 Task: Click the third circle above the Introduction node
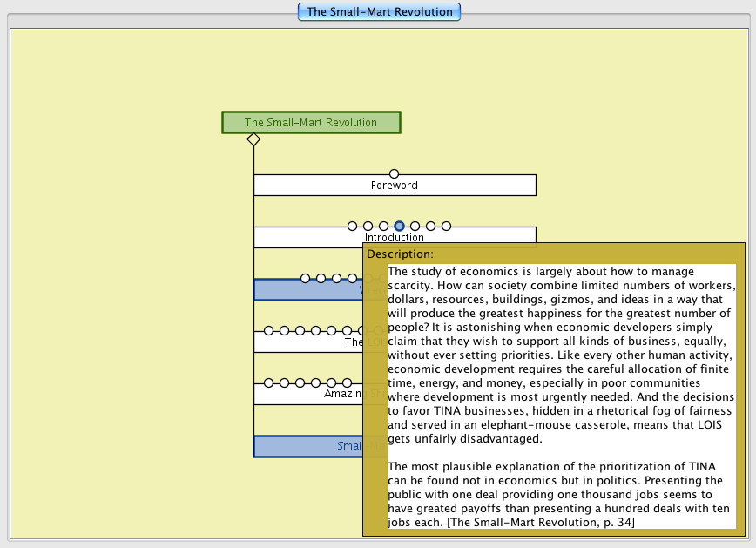(x=383, y=227)
